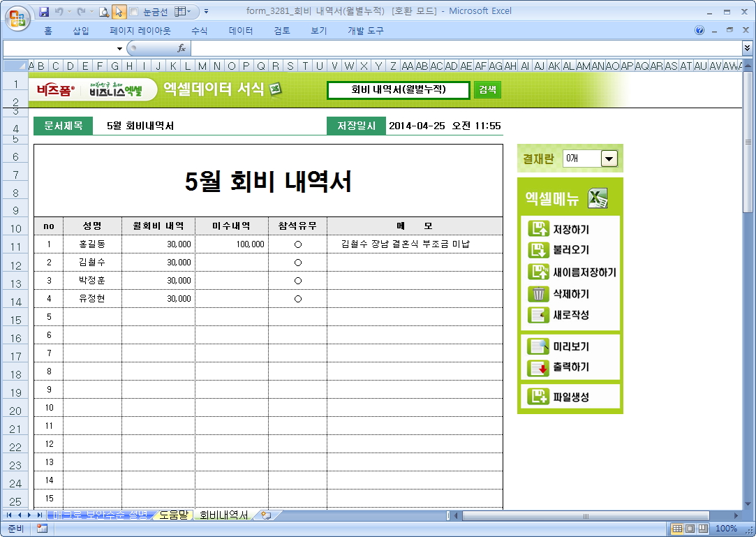Click the saved date 2014-04-25 오전 11:55

click(445, 126)
